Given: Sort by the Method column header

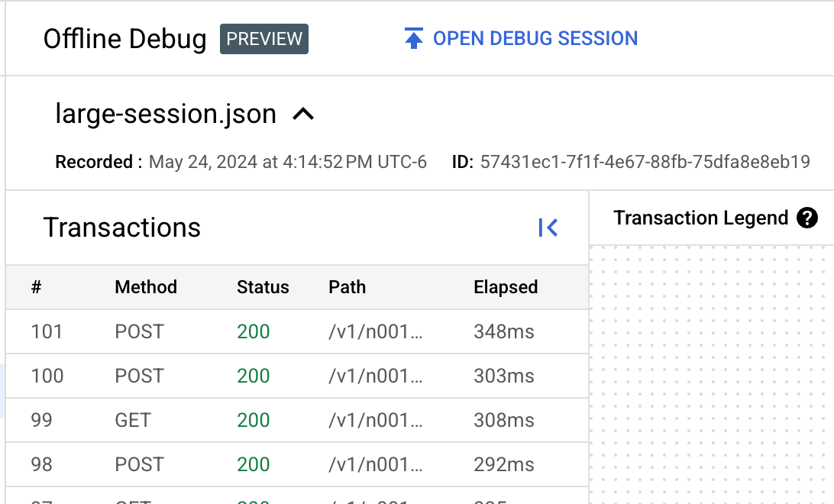Looking at the screenshot, I should coord(146,287).
